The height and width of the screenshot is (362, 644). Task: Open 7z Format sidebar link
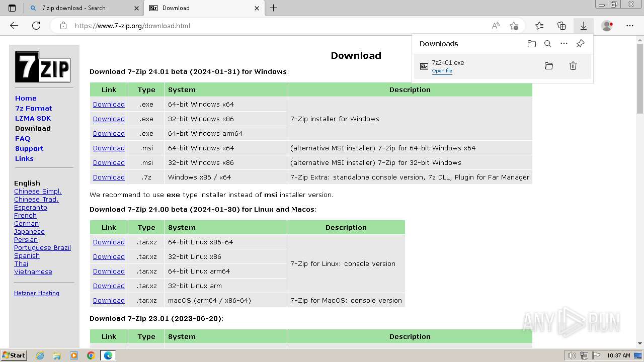33,108
